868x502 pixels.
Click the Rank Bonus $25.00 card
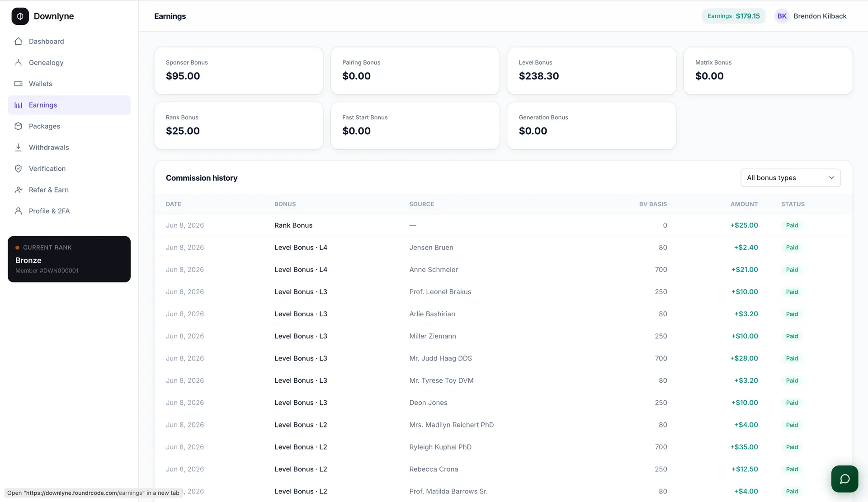239,126
